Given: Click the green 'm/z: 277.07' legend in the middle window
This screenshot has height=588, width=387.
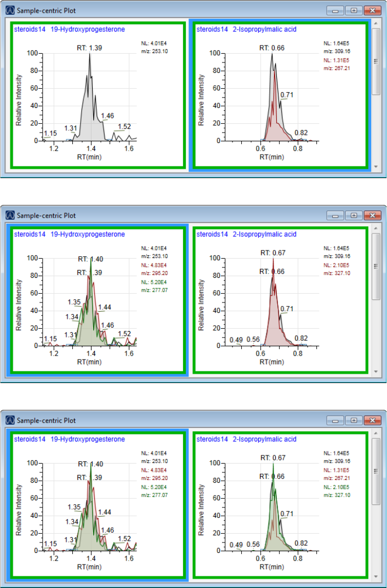Looking at the screenshot, I should tap(155, 290).
